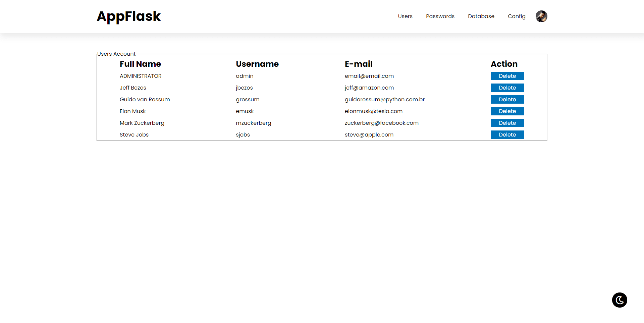Click the sjobs username

(x=243, y=135)
